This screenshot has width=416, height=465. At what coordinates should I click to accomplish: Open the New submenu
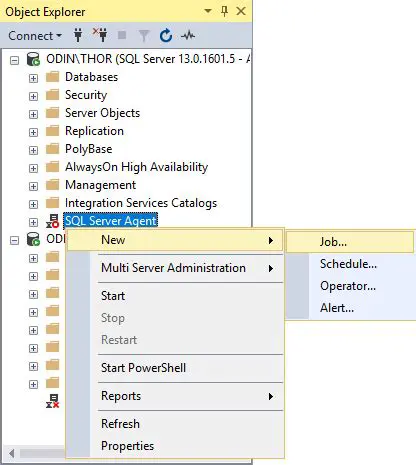pyautogui.click(x=175, y=240)
